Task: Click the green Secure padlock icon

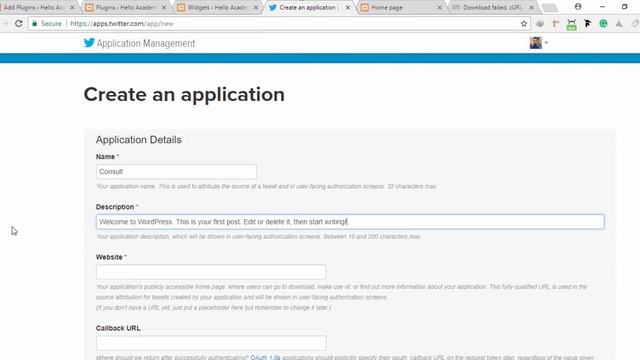Action: 34,24
